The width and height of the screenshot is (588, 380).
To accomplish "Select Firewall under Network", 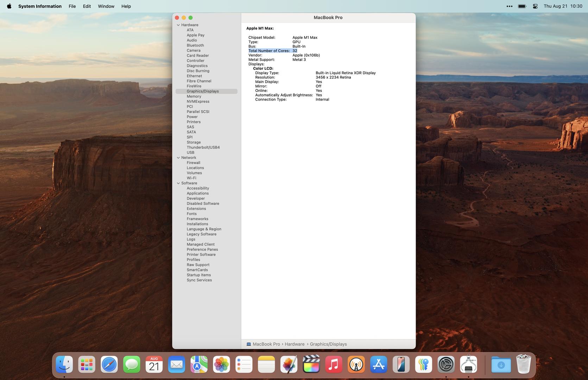I will (194, 163).
